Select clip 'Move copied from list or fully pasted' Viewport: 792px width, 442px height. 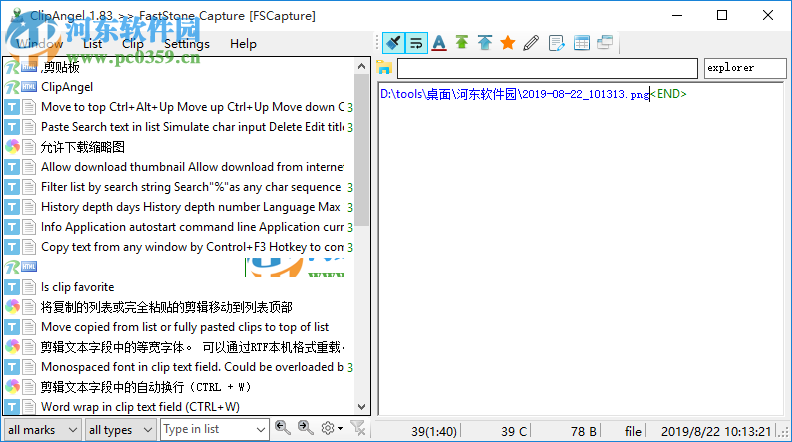(x=179, y=327)
